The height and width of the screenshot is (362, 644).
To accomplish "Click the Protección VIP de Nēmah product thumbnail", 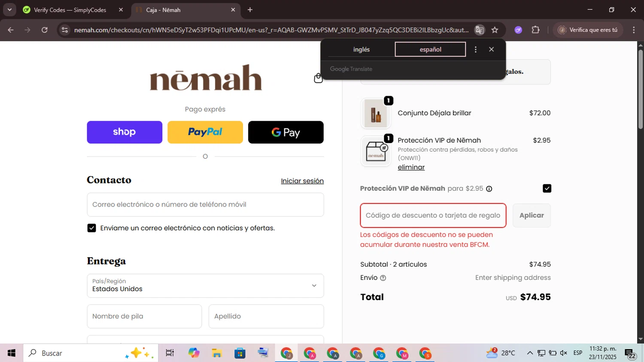I will pyautogui.click(x=376, y=151).
